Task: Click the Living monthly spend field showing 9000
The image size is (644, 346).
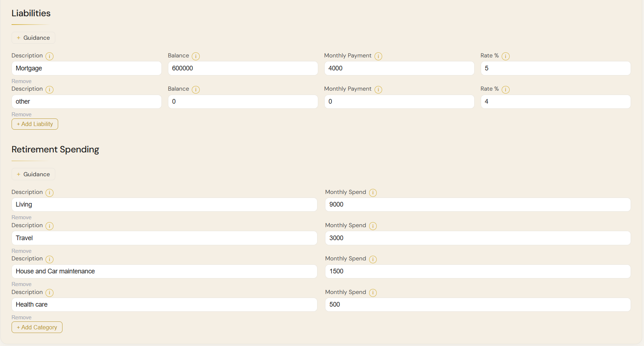Action: tap(478, 204)
